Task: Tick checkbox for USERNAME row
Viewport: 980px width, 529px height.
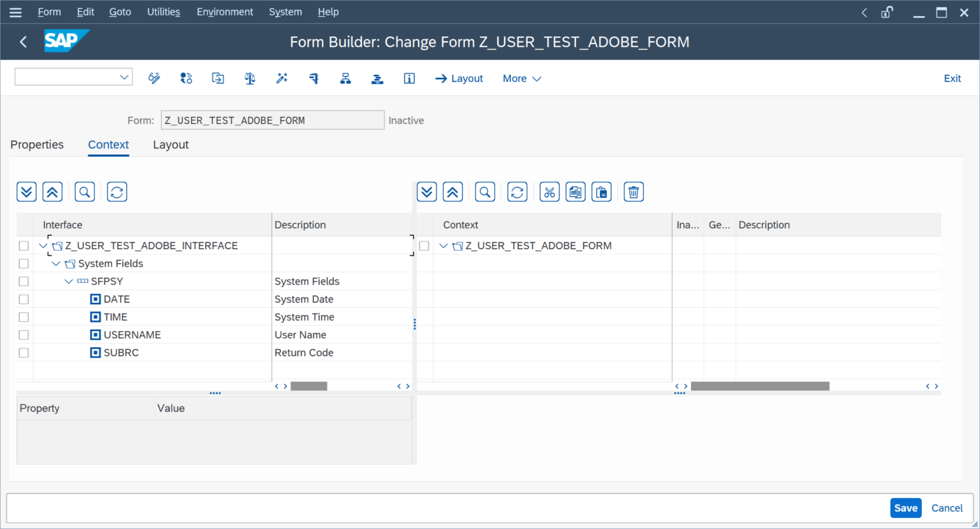Action: [24, 335]
